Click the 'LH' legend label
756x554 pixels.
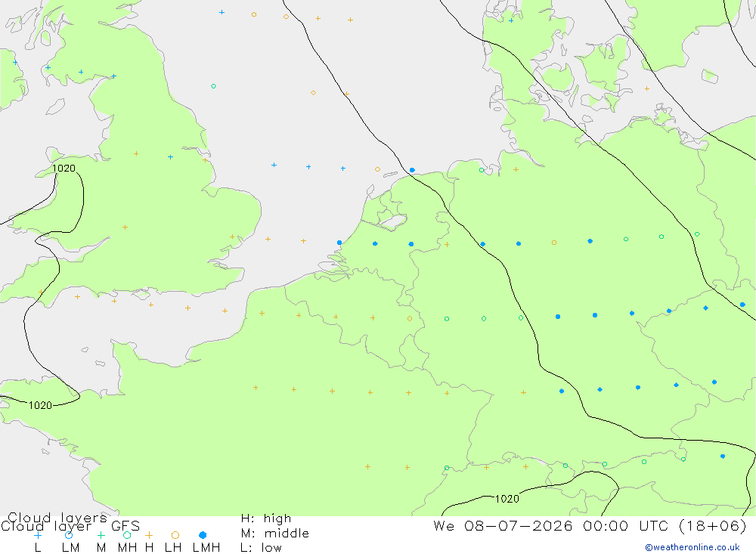(x=173, y=548)
